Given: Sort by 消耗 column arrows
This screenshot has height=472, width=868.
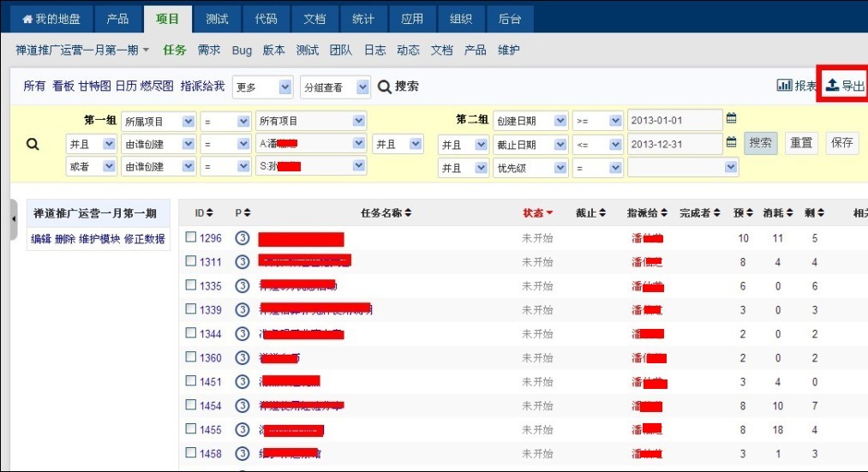Looking at the screenshot, I should [x=790, y=213].
